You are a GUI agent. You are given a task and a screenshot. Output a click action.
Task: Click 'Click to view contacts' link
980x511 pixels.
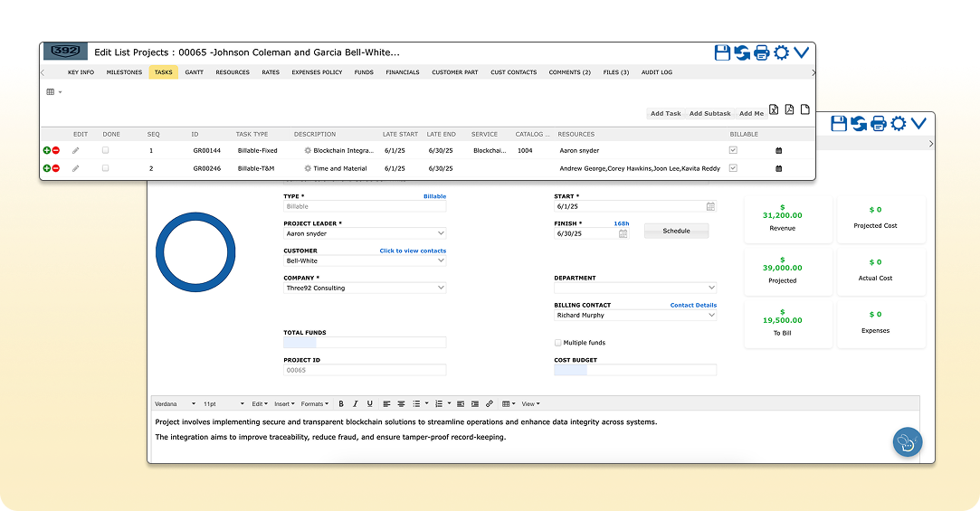[413, 251]
